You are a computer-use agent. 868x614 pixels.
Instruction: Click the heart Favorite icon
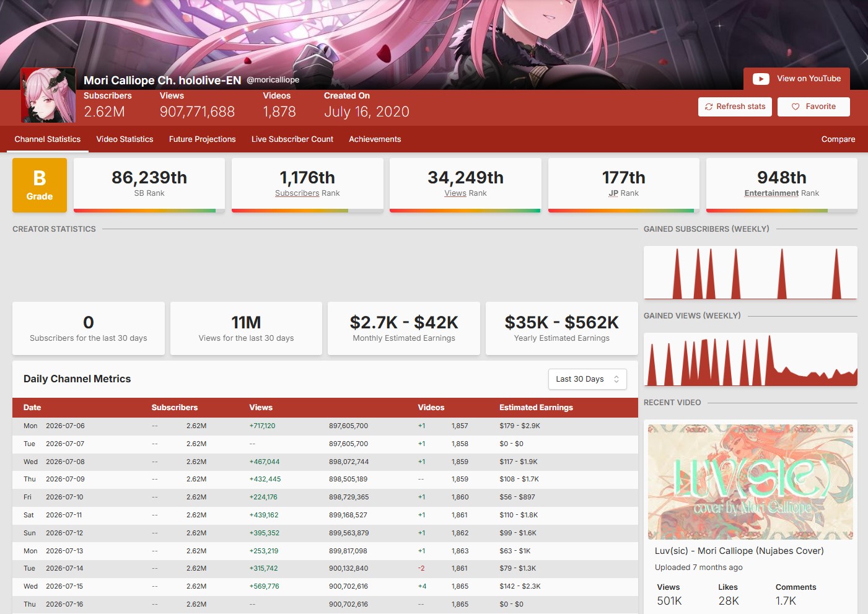coord(796,107)
